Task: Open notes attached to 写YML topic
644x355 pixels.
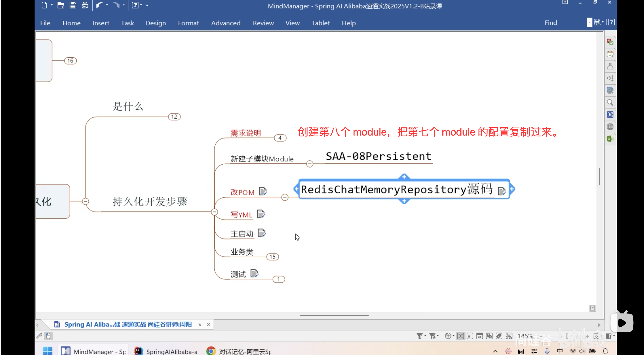Action: point(261,214)
